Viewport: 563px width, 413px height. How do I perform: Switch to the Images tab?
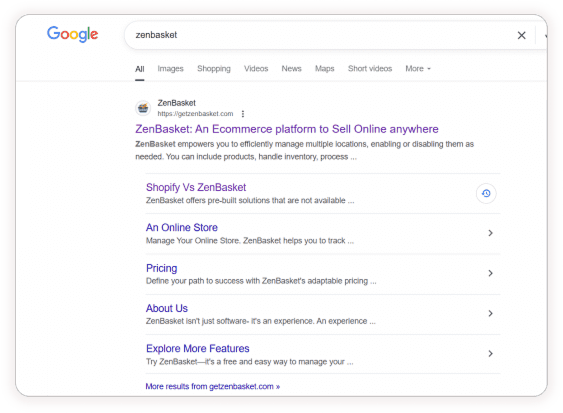[171, 69]
